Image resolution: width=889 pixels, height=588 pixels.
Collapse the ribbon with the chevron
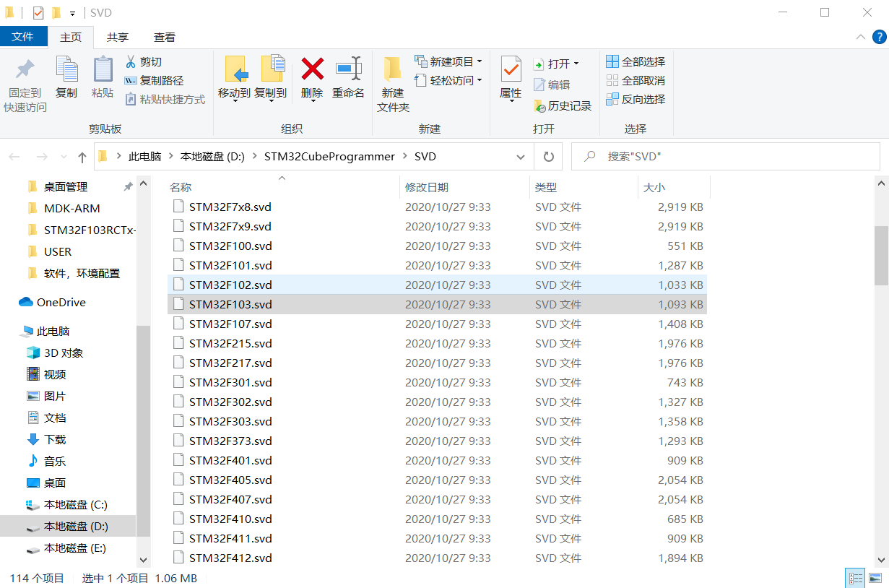coord(860,37)
